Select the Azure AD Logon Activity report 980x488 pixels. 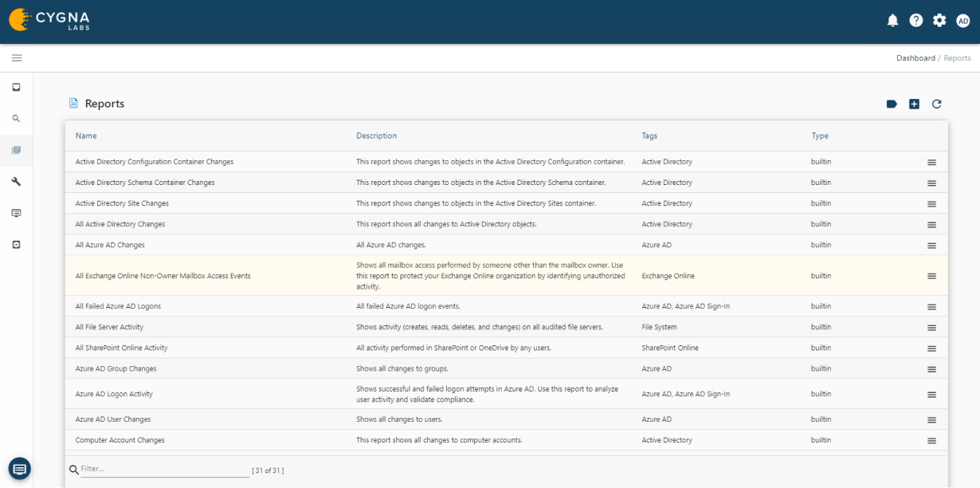click(114, 394)
